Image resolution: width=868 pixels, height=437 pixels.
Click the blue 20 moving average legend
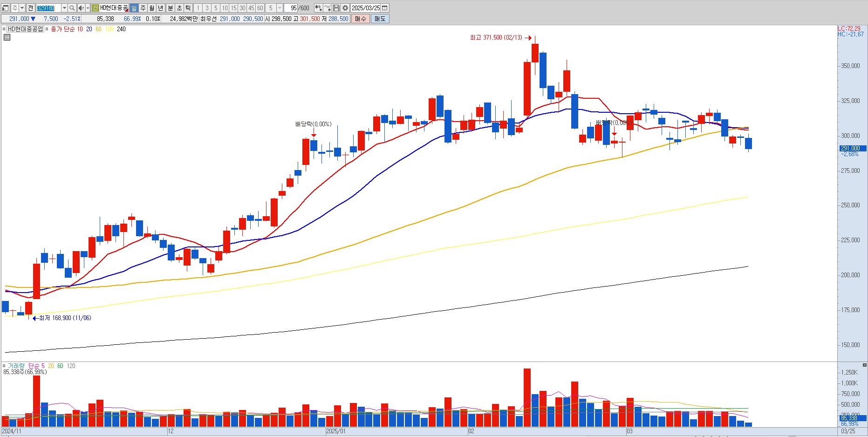pyautogui.click(x=89, y=29)
